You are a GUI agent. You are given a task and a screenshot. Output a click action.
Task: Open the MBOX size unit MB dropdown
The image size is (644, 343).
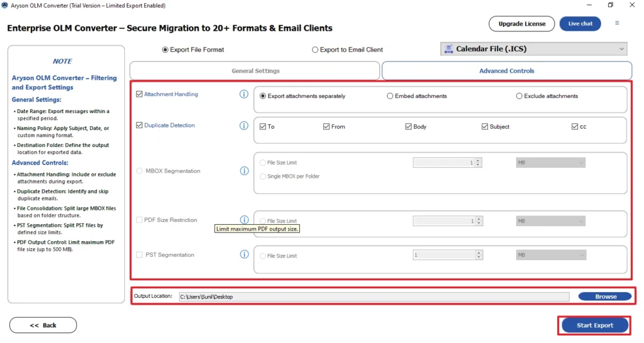pyautogui.click(x=550, y=163)
